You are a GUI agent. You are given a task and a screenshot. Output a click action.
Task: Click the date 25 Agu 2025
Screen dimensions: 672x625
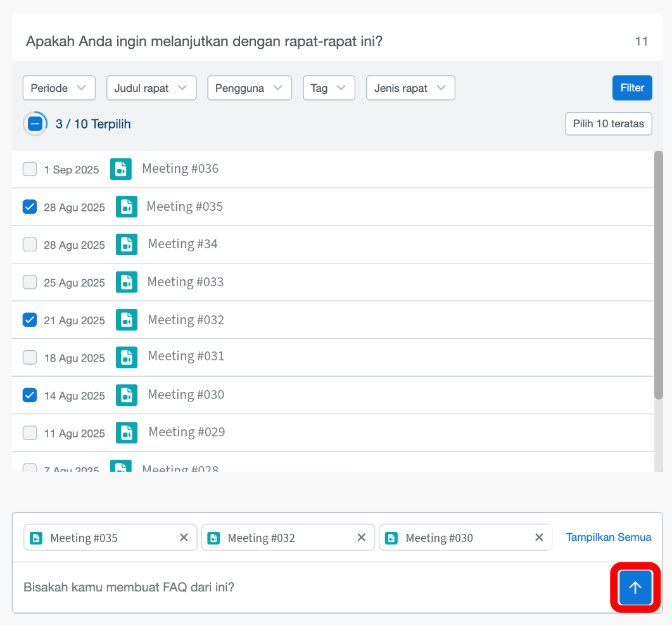75,282
